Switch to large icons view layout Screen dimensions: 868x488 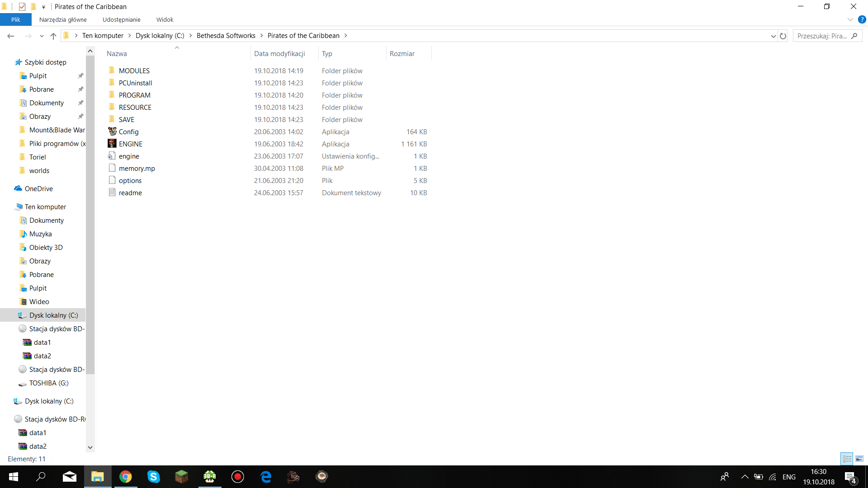point(859,459)
